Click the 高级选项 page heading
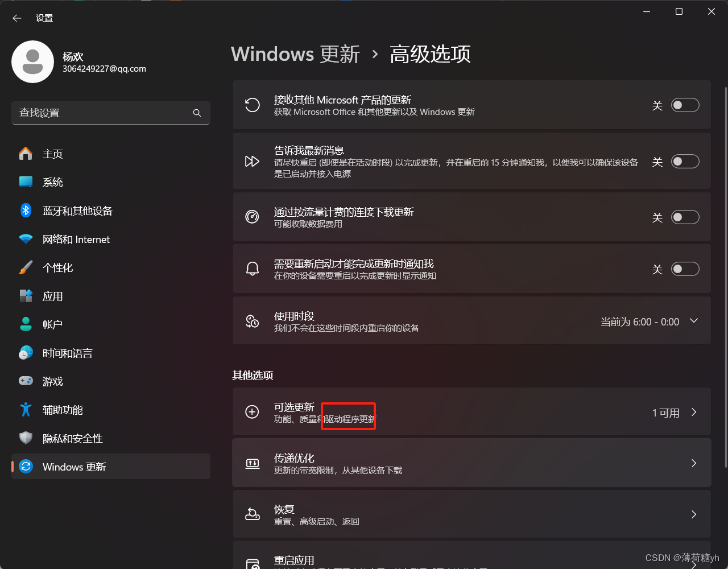 (430, 54)
